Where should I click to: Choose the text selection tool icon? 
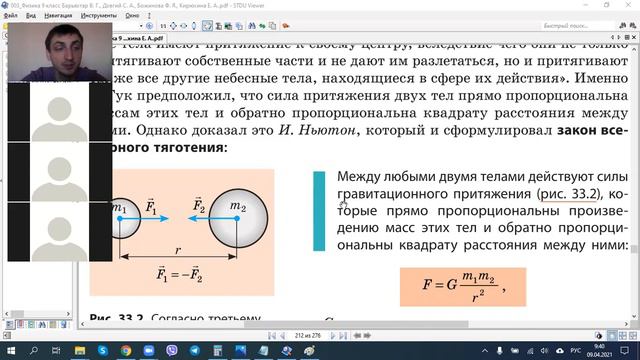219,26
